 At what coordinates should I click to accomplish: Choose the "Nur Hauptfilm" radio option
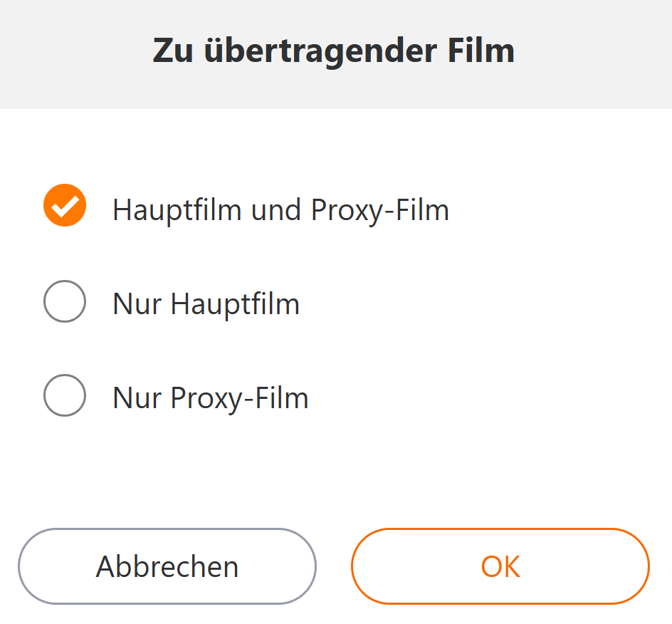tap(65, 301)
